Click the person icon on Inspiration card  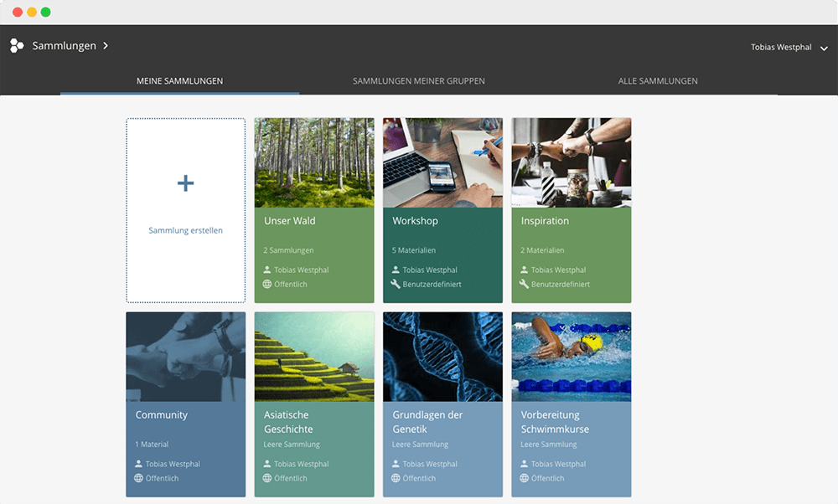(x=525, y=270)
